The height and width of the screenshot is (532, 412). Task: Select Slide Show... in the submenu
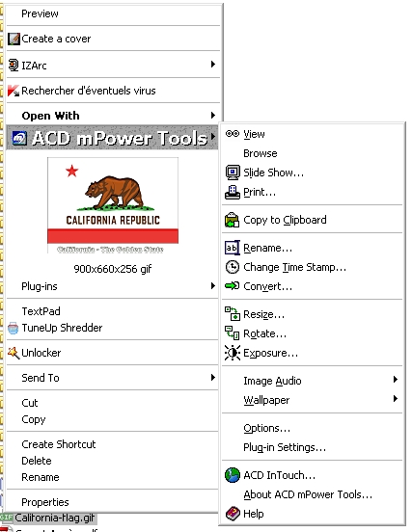[312, 173]
